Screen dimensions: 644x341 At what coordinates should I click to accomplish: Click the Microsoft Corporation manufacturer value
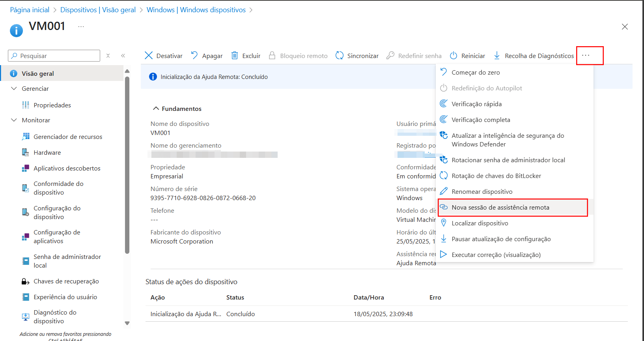tap(182, 241)
